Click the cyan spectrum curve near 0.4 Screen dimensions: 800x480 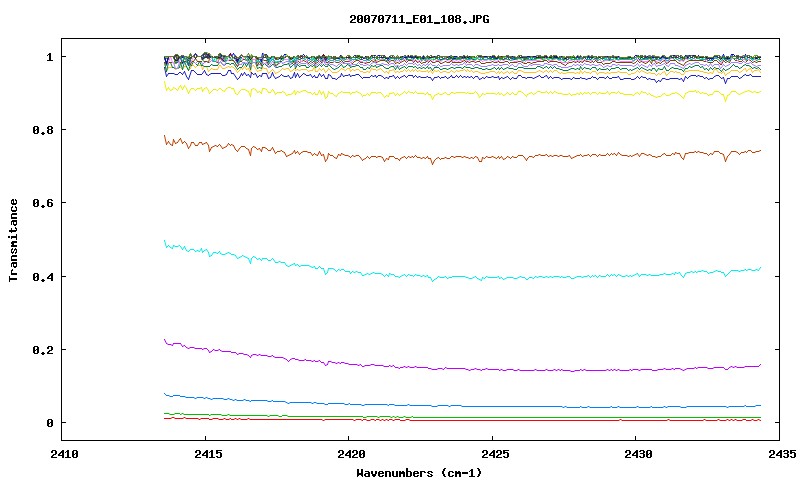462,277
